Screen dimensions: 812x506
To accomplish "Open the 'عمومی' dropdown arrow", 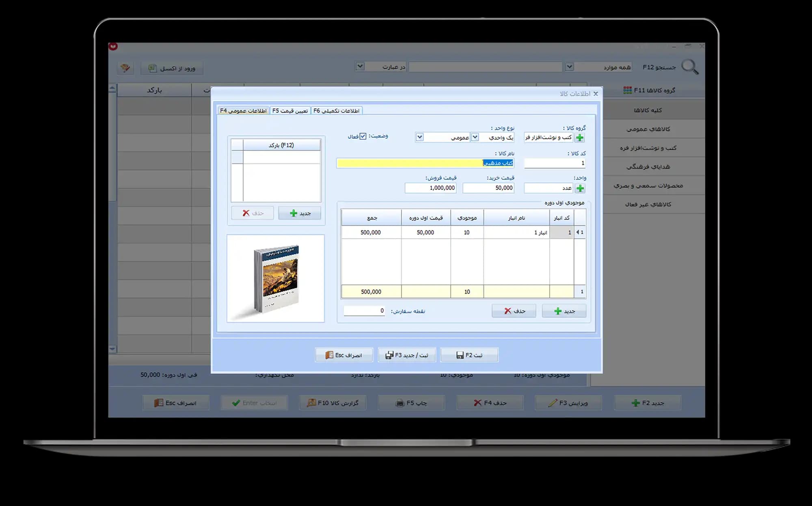I will click(x=419, y=137).
